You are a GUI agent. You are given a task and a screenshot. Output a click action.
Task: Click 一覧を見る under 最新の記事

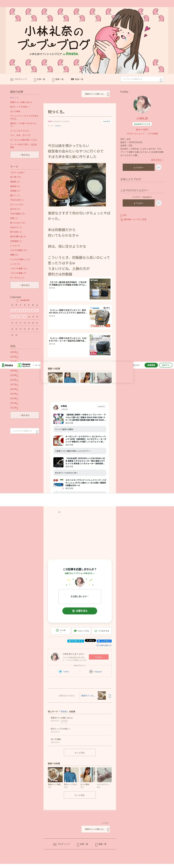coord(25,155)
